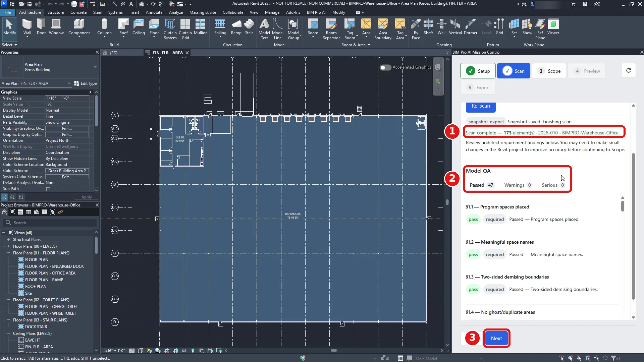
Task: Enable the Sun Path checkbox
Action: (48, 189)
